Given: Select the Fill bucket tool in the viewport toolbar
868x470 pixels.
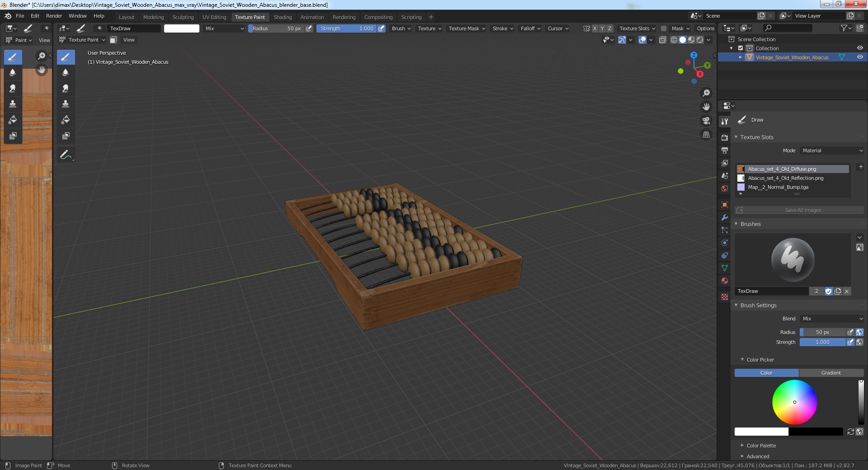Looking at the screenshot, I should click(66, 120).
